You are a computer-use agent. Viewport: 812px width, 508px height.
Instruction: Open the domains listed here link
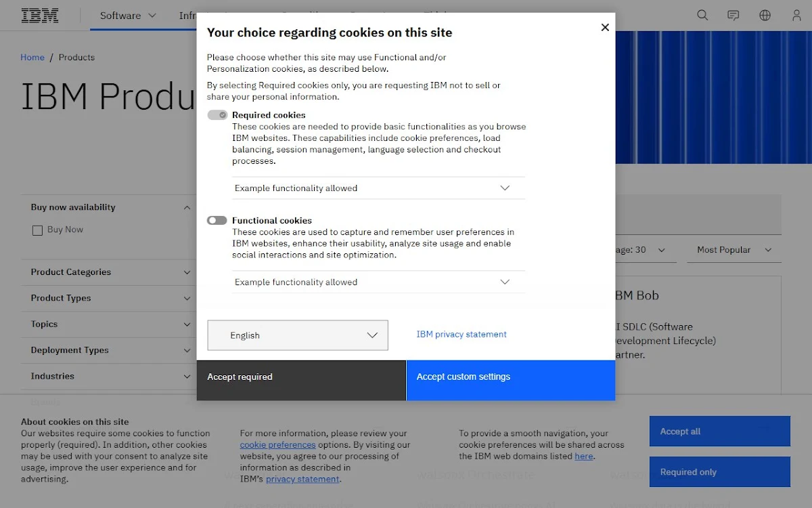coord(584,457)
